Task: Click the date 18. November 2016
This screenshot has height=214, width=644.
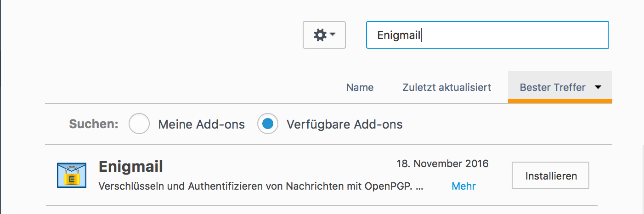Action: coord(442,163)
